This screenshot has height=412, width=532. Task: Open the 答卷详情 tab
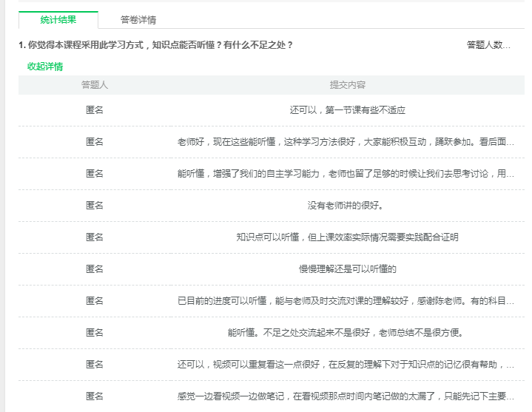tap(138, 20)
